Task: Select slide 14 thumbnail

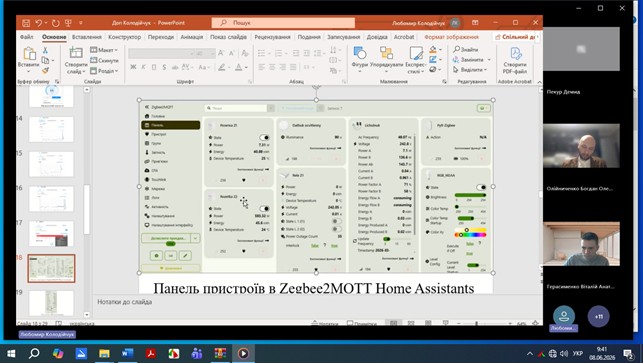Action: click(51, 129)
